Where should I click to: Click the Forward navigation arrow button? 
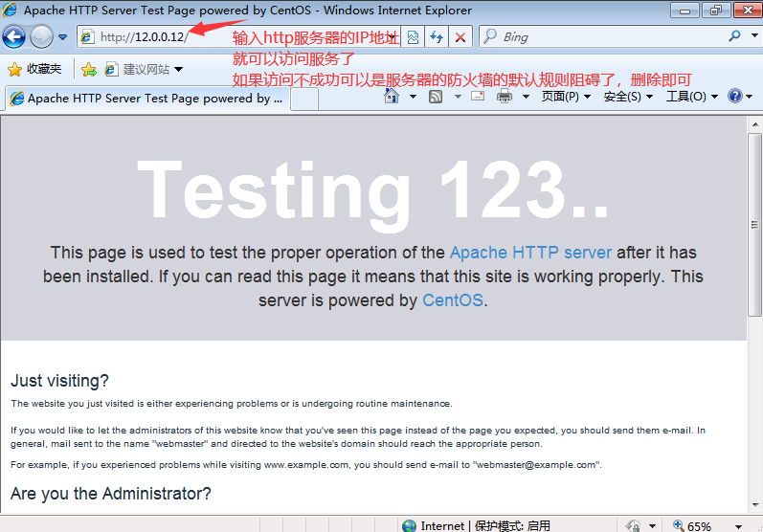(x=41, y=37)
